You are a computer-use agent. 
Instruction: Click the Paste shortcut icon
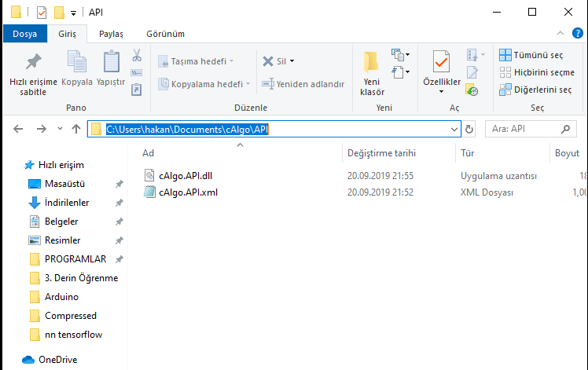[137, 90]
